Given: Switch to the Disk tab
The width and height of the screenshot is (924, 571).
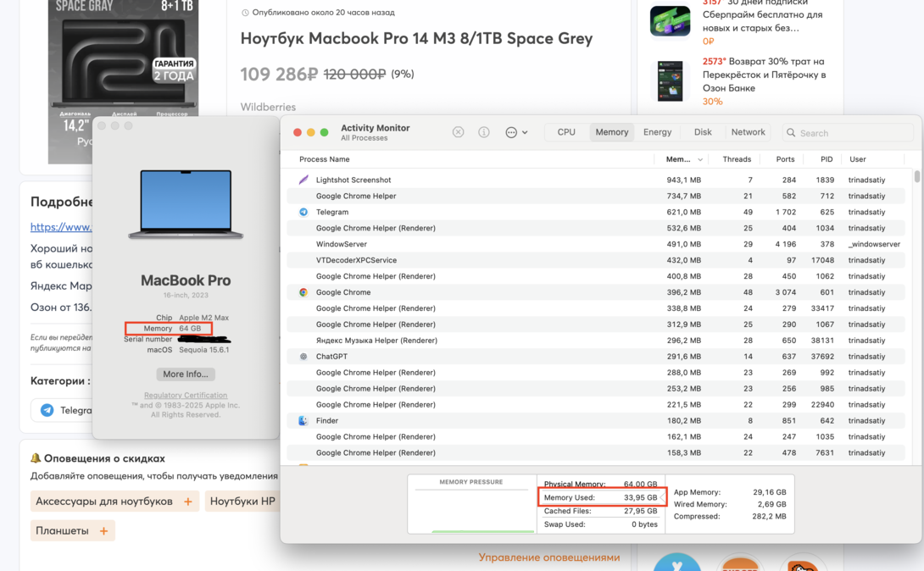Looking at the screenshot, I should (703, 132).
